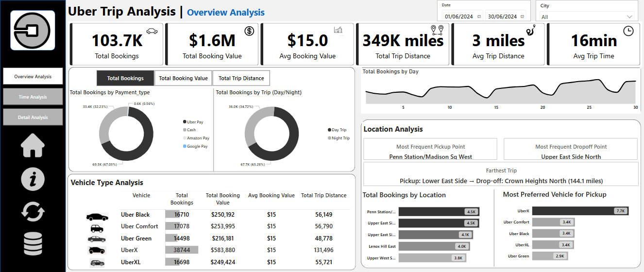Select the Total Bookings measure button
This screenshot has height=272, width=644.
[125, 78]
